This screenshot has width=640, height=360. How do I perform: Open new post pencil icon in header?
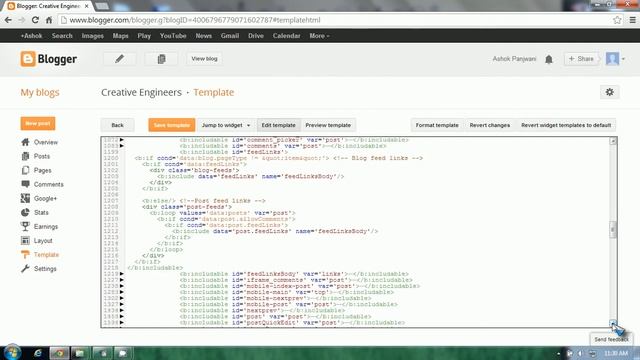119,59
